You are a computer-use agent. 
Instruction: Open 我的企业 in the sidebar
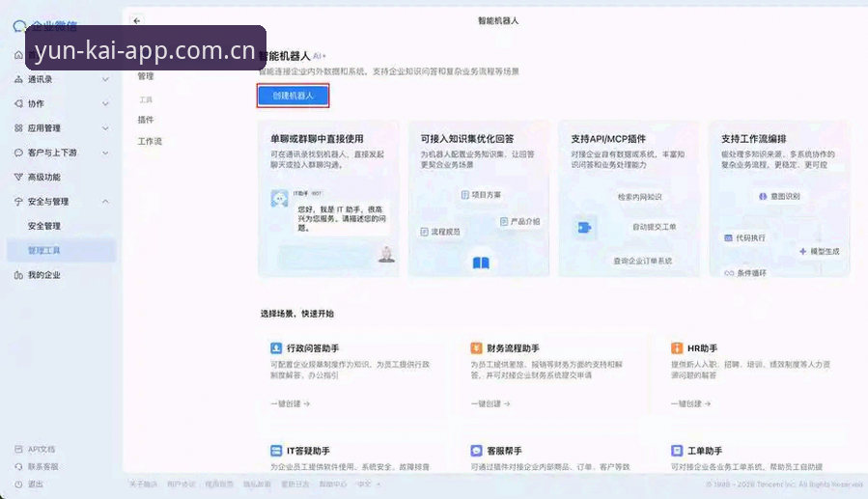[43, 275]
